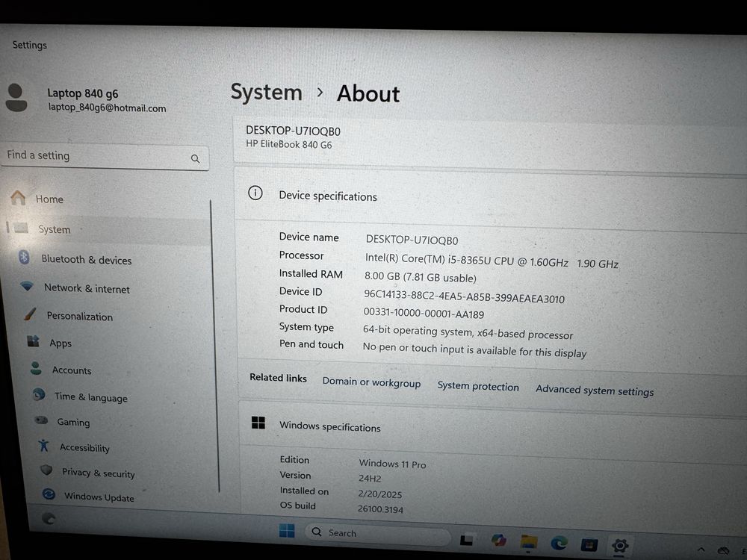The width and height of the screenshot is (747, 560).
Task: Collapse the Windows specifications section
Action: point(493,430)
